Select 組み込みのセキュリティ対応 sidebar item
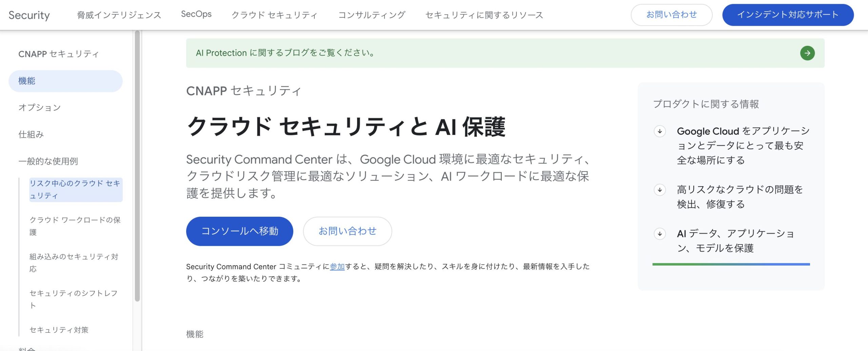This screenshot has height=351, width=868. pyautogui.click(x=74, y=263)
